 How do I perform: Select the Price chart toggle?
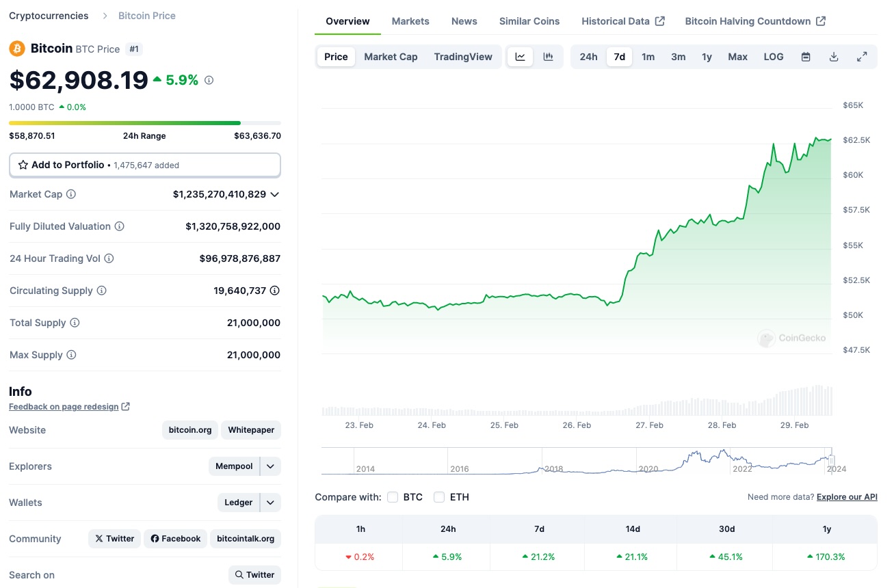click(336, 57)
